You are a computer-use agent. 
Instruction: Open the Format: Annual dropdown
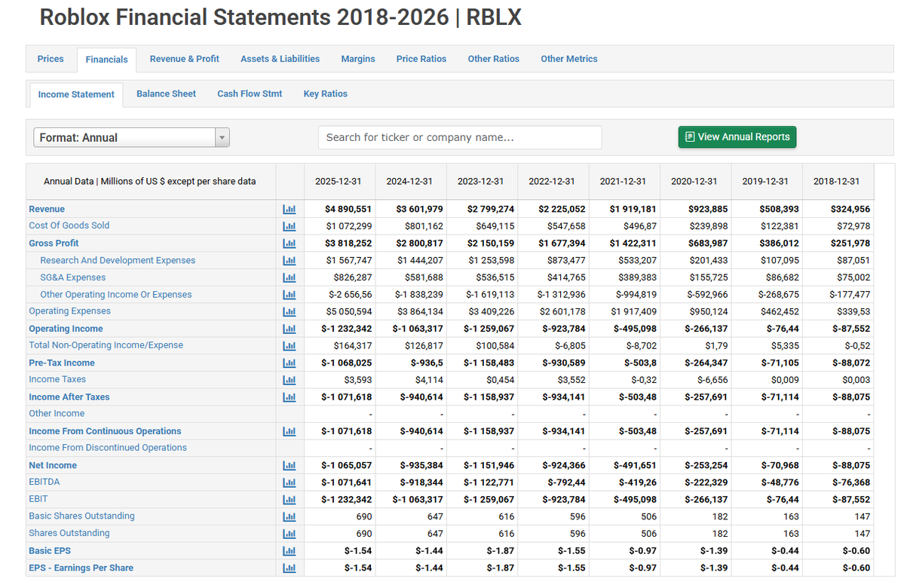point(131,138)
